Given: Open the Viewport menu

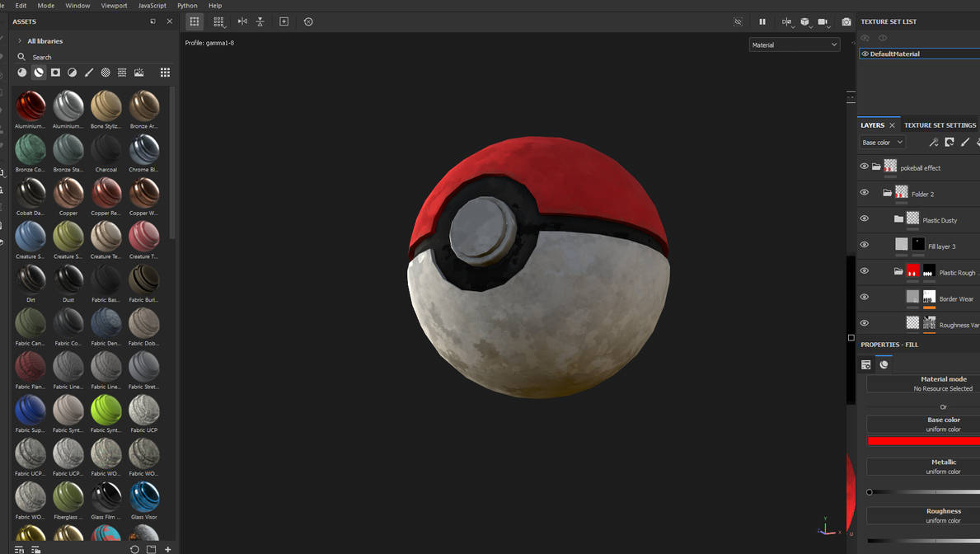Looking at the screenshot, I should [x=114, y=6].
